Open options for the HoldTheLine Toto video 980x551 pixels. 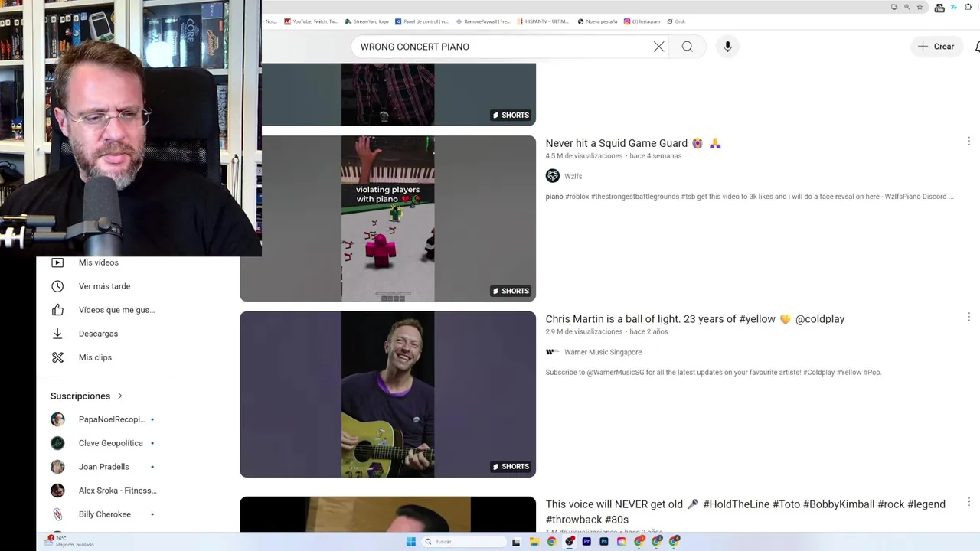point(969,502)
